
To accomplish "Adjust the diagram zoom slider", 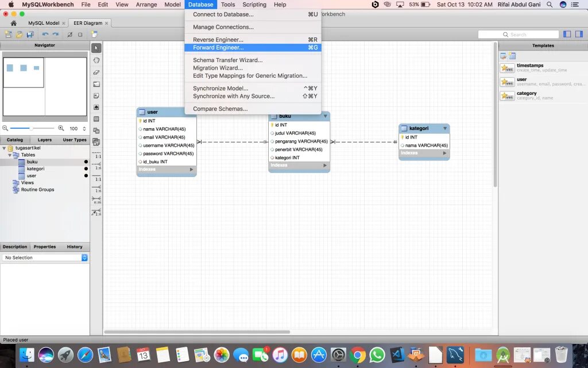I will [32, 128].
